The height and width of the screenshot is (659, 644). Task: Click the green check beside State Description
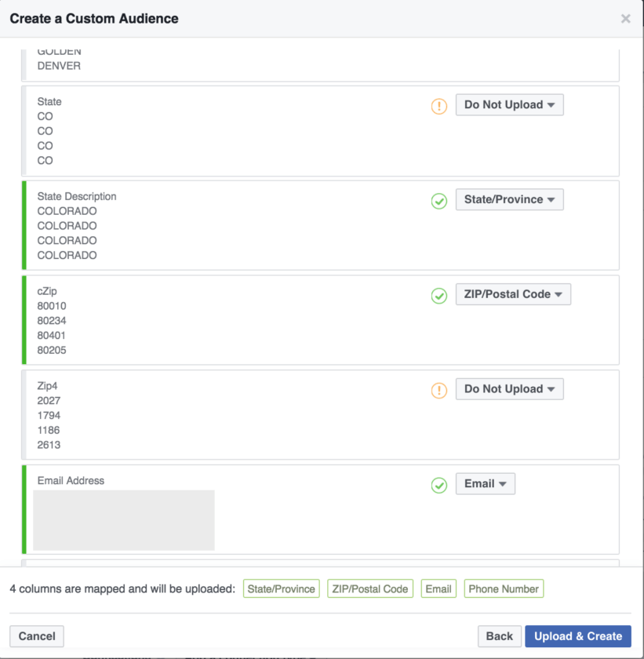click(438, 201)
